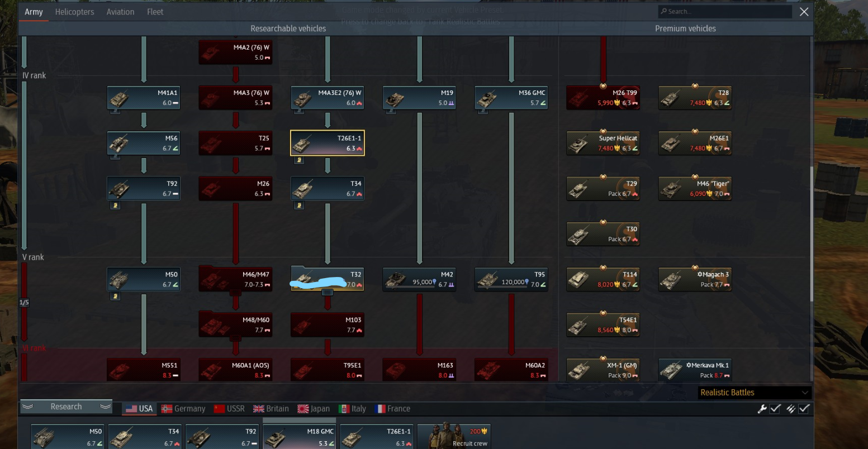The width and height of the screenshot is (868, 449).
Task: Select premium T114 vehicle card
Action: click(x=603, y=279)
